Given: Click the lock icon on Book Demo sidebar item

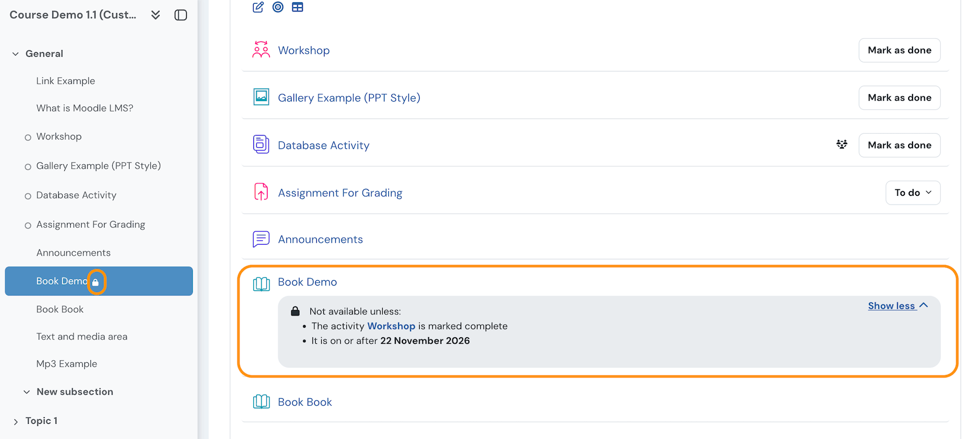Looking at the screenshot, I should coord(96,282).
